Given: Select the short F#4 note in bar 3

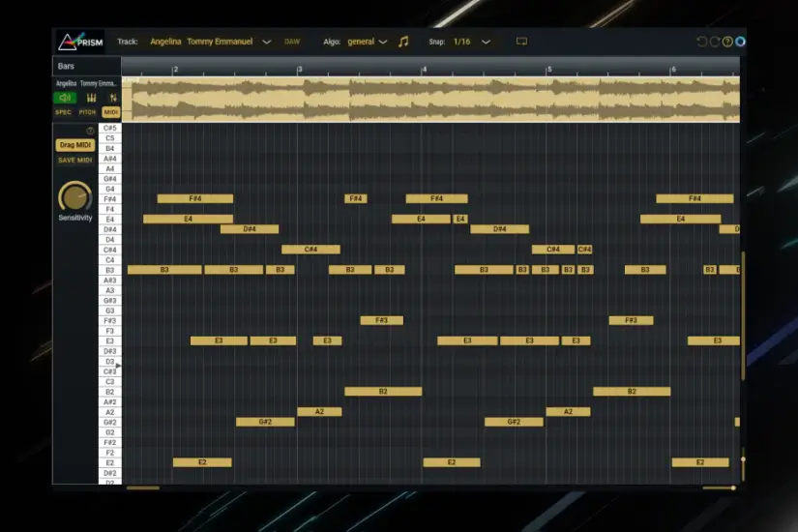Looking at the screenshot, I should coord(356,198).
